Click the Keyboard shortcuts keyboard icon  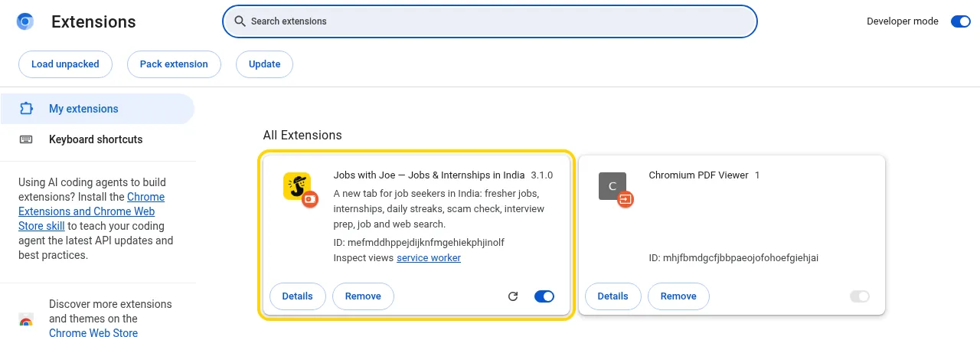tap(26, 139)
